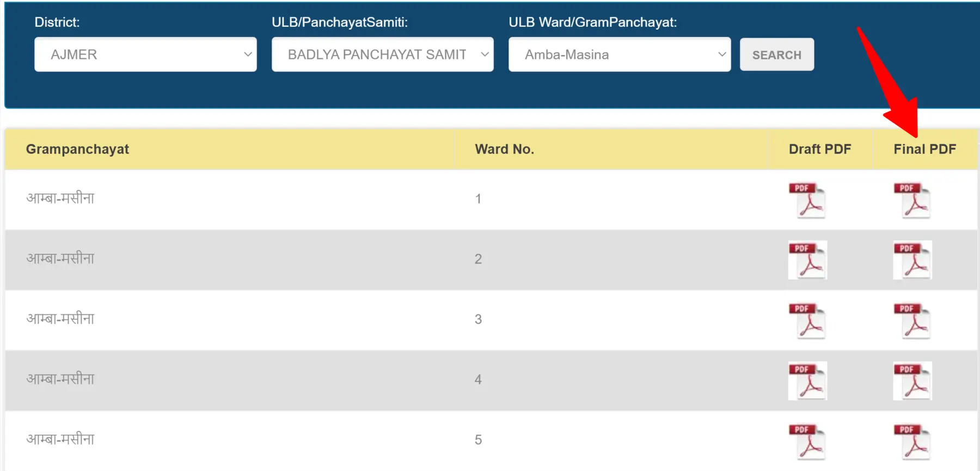The image size is (980, 471).
Task: Open Draft PDF for ward 5
Action: coord(807,441)
